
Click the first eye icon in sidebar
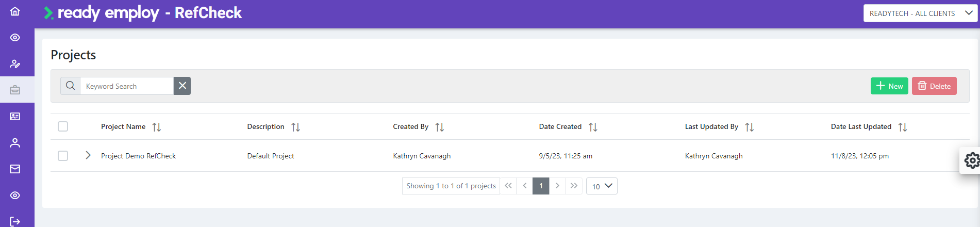tap(15, 38)
